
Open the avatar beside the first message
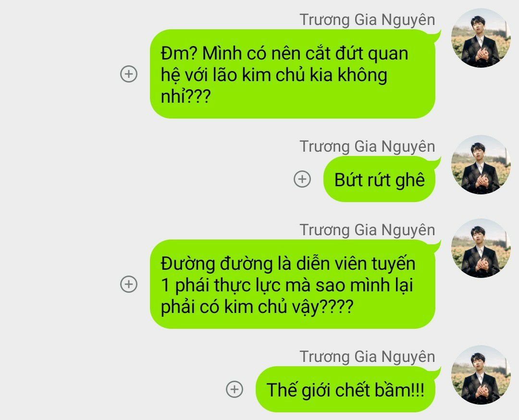[481, 38]
